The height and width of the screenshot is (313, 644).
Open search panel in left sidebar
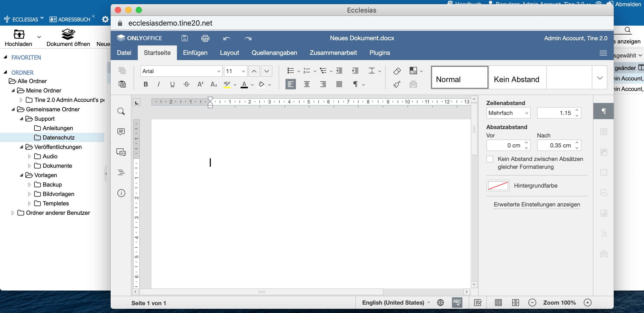pyautogui.click(x=121, y=111)
